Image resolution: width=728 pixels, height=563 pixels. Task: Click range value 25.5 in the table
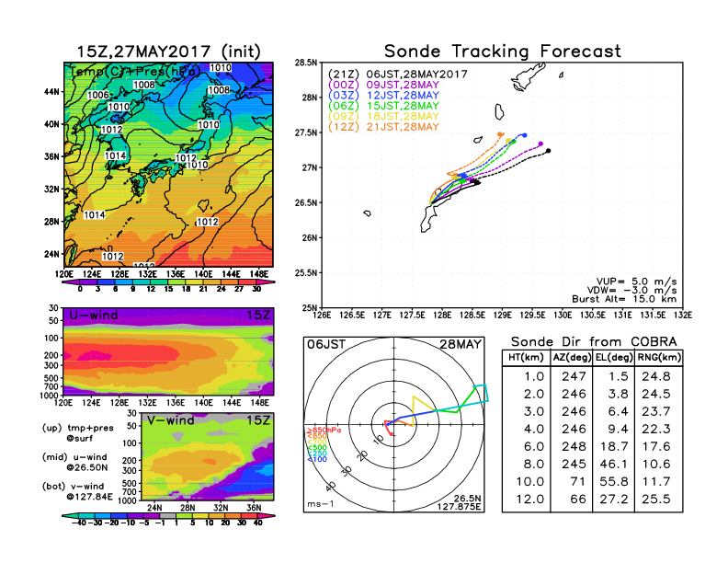pos(656,500)
